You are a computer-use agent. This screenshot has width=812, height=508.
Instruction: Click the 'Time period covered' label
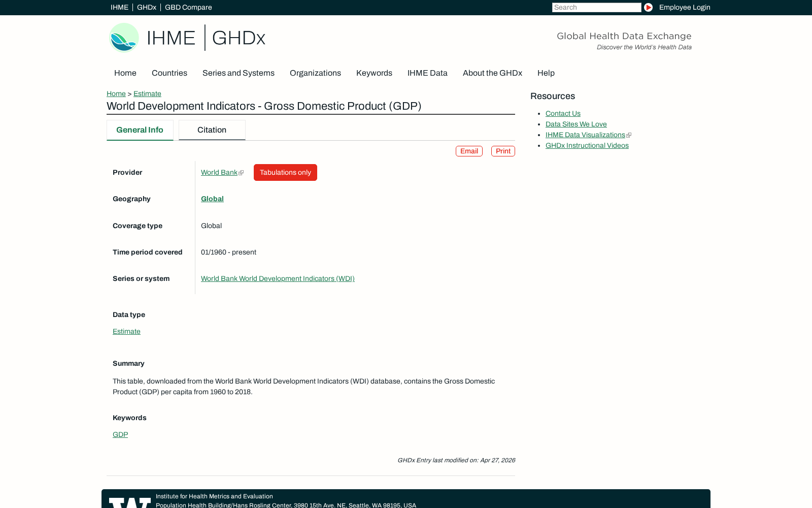(147, 252)
